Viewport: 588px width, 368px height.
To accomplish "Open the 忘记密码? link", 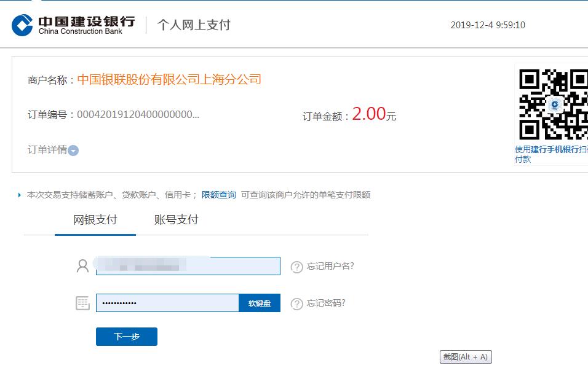I will (x=326, y=303).
